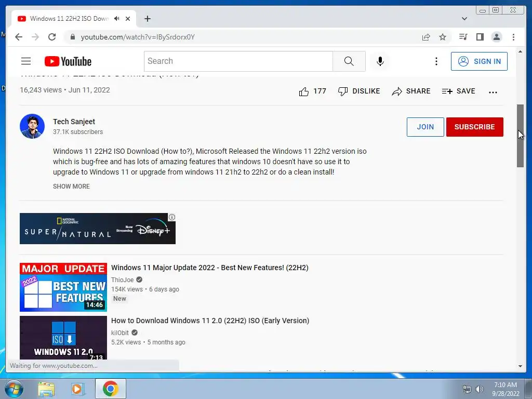
Task: View site info via padlock icon
Action: (72, 37)
